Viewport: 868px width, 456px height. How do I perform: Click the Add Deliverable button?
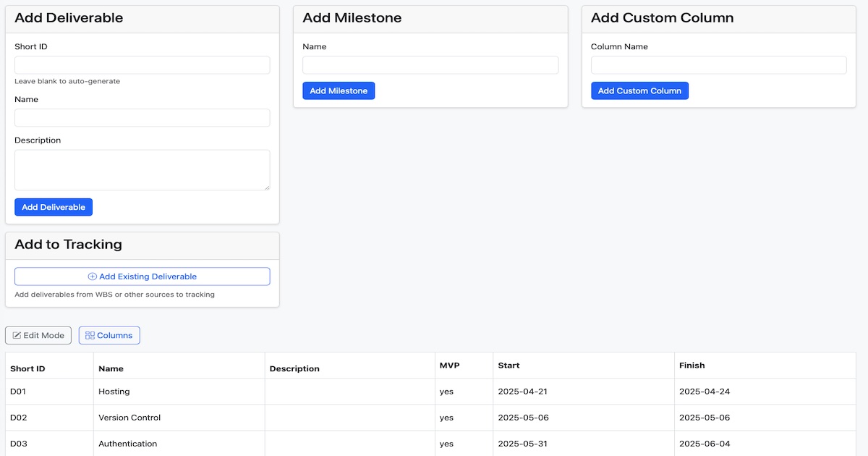[x=54, y=207]
